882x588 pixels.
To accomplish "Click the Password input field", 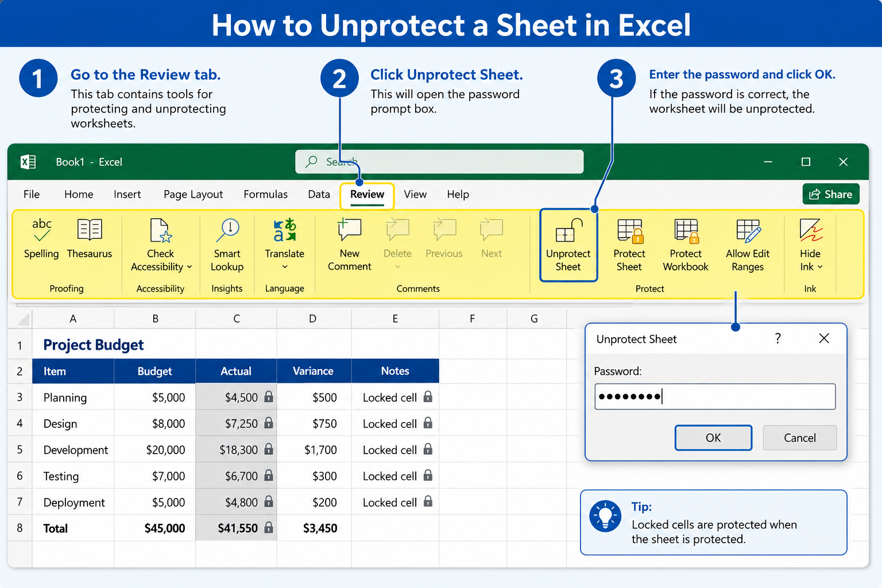I will coord(715,396).
